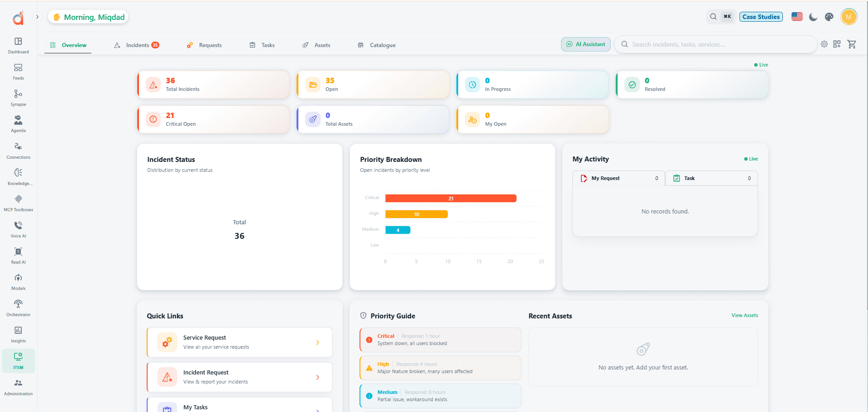Open Administration in the sidebar
The image size is (868, 412).
[x=18, y=387]
